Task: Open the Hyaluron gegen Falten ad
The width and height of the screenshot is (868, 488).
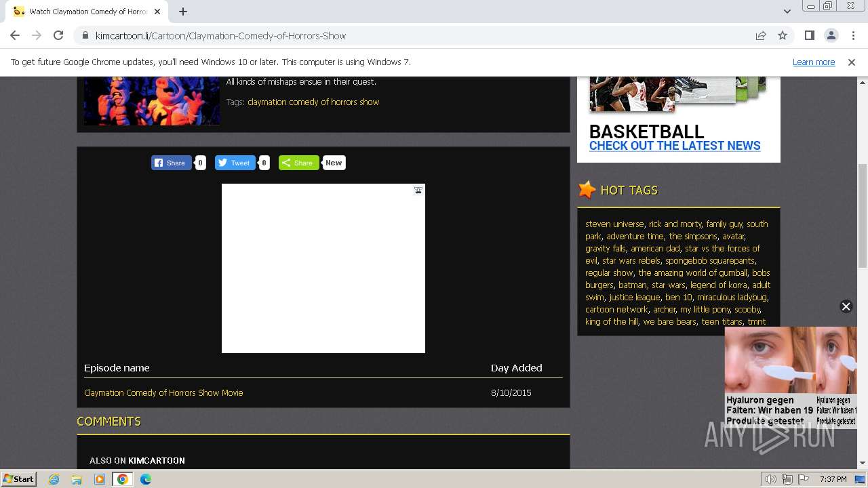Action: pos(791,378)
